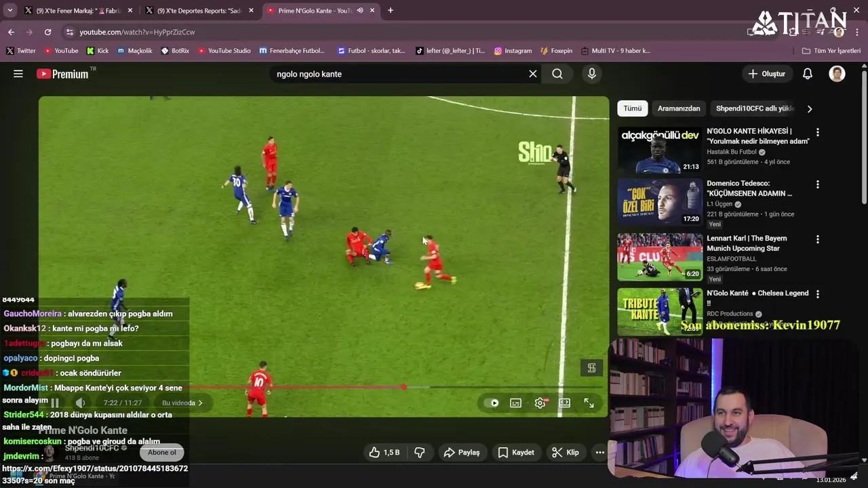Image resolution: width=868 pixels, height=488 pixels.
Task: Open Lennart Karl Bayern video thumbnail
Action: point(660,257)
